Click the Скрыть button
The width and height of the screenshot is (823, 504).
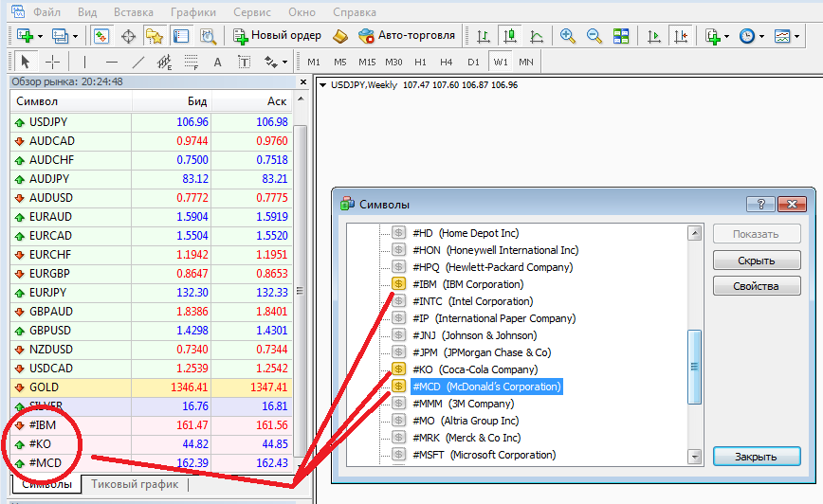coord(757,261)
